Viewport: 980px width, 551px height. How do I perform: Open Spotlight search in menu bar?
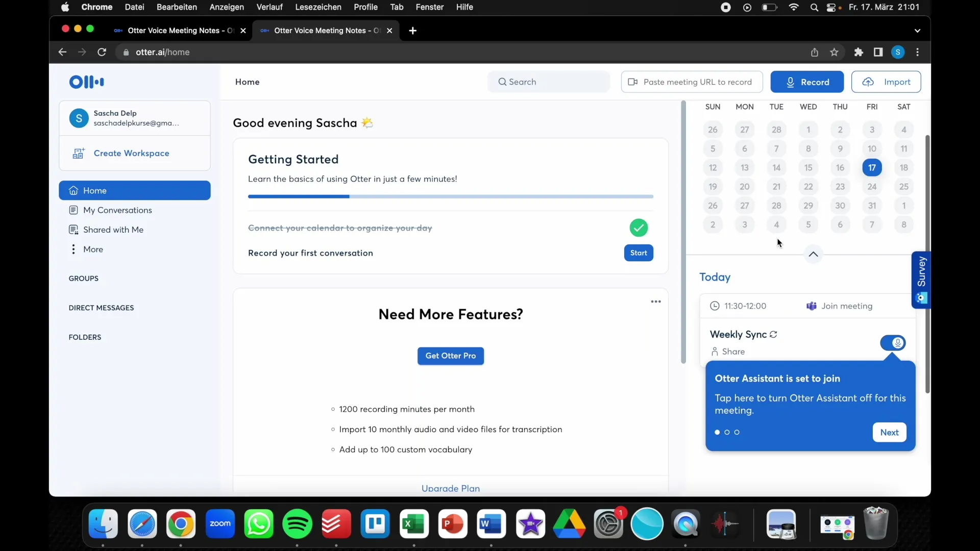(x=814, y=7)
